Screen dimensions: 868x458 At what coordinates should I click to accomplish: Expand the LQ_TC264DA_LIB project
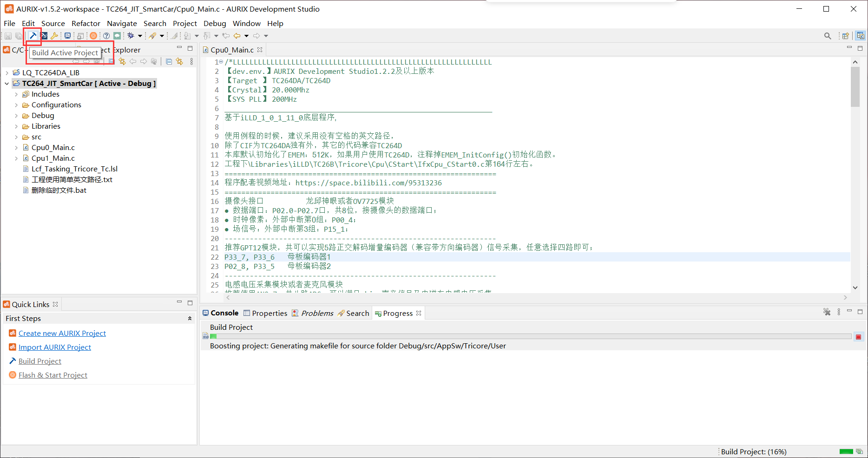pos(7,72)
